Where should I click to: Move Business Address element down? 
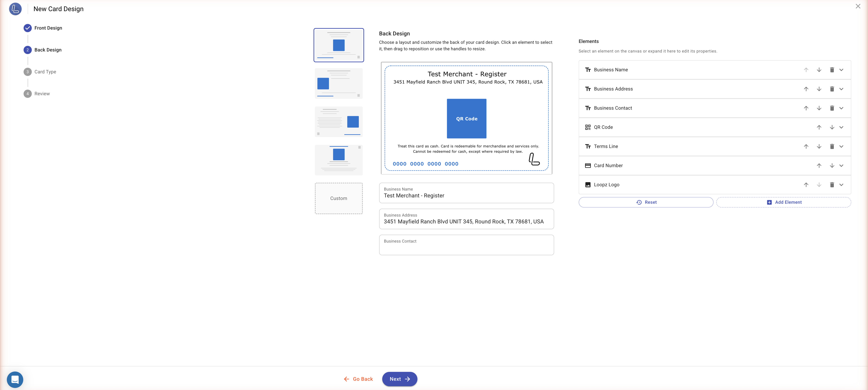tap(819, 89)
